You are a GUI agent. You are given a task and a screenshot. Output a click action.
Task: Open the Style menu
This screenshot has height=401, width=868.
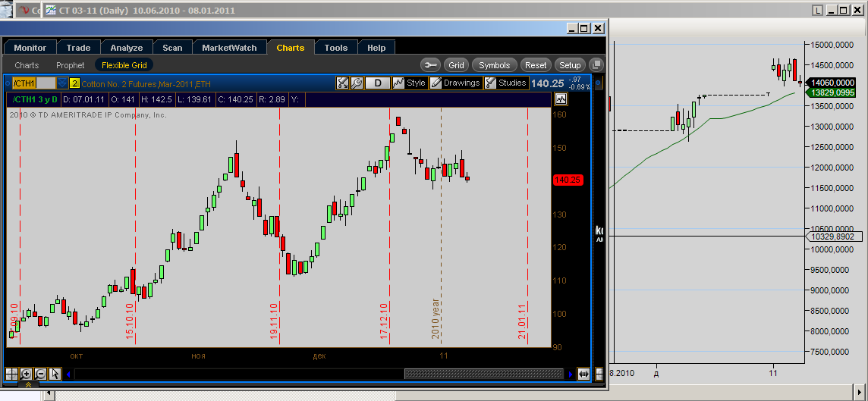[x=410, y=83]
